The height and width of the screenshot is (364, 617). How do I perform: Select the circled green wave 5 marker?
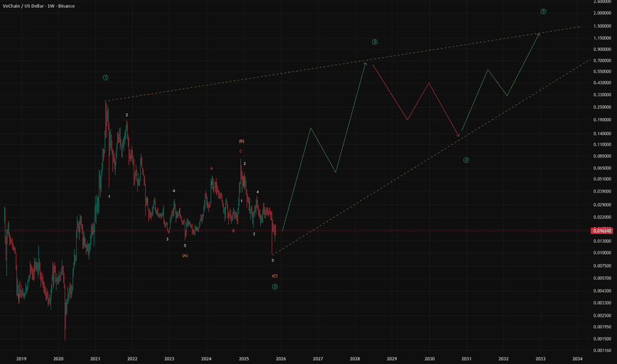543,11
